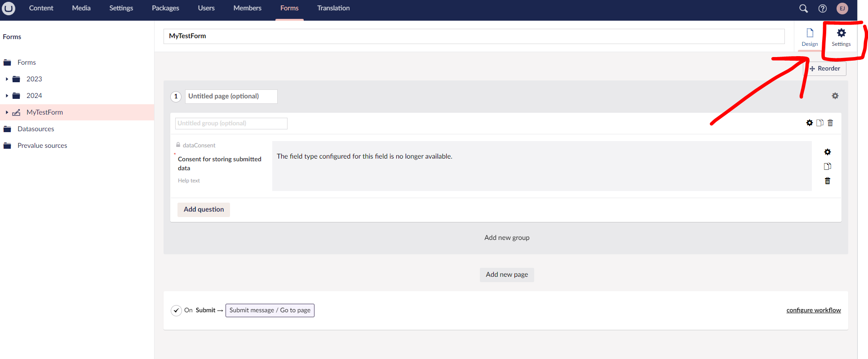Expand the MyTestForm tree arrow
Image resolution: width=868 pixels, height=359 pixels.
7,112
